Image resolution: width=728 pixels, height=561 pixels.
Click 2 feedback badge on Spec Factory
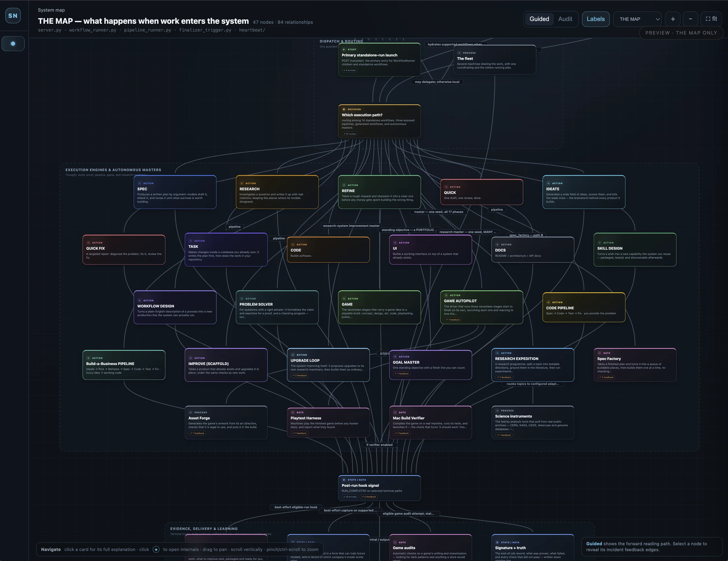(606, 377)
